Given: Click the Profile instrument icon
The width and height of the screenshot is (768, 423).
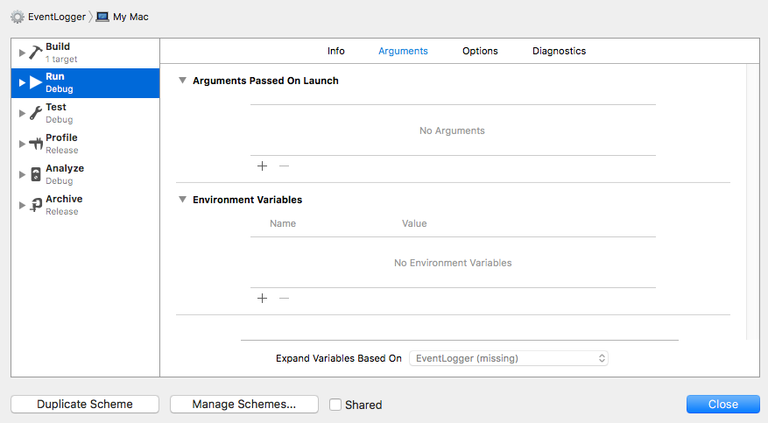Looking at the screenshot, I should (x=35, y=143).
